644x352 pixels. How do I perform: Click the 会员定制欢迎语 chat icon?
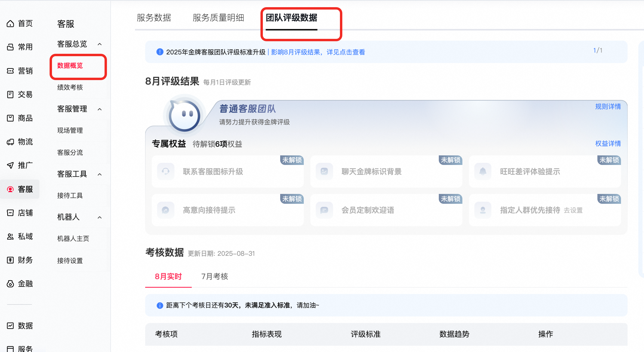click(324, 210)
